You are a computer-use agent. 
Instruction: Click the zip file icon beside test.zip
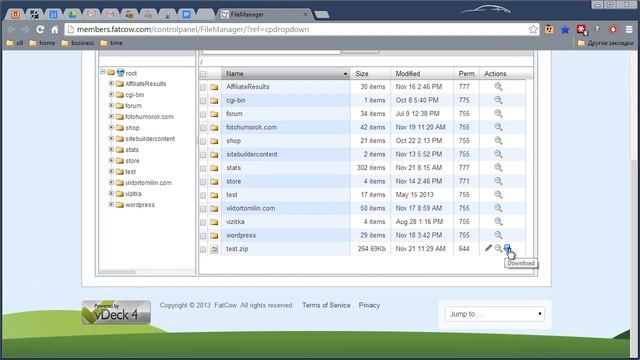[x=214, y=249]
